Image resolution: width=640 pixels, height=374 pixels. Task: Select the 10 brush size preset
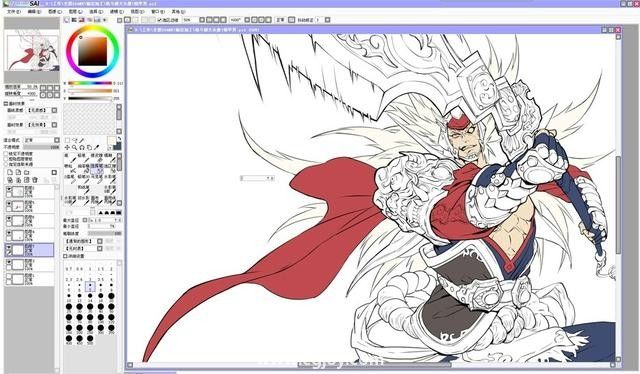pos(69,296)
